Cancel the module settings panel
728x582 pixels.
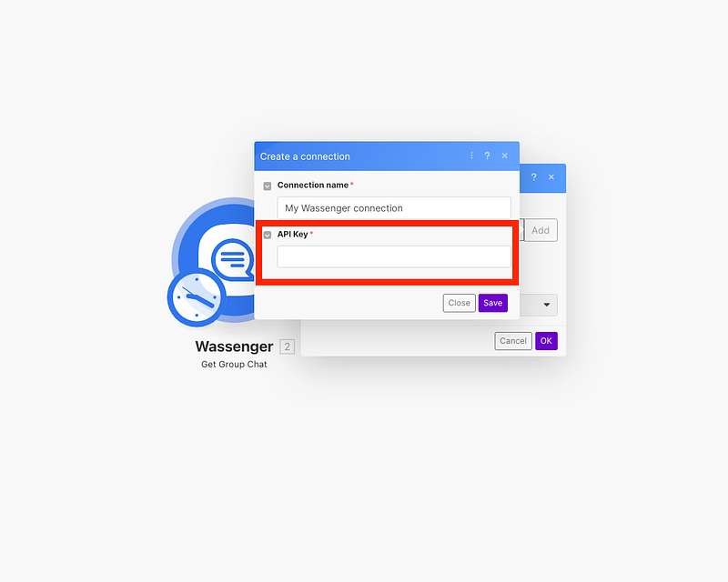(x=513, y=341)
